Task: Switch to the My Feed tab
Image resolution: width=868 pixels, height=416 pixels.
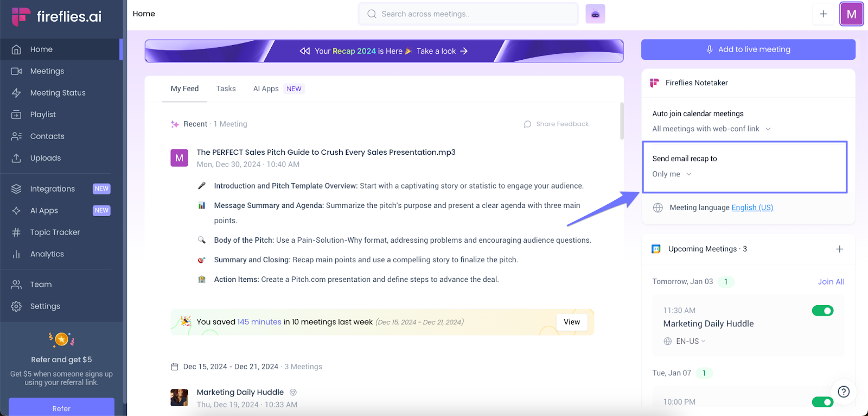Action: tap(184, 89)
